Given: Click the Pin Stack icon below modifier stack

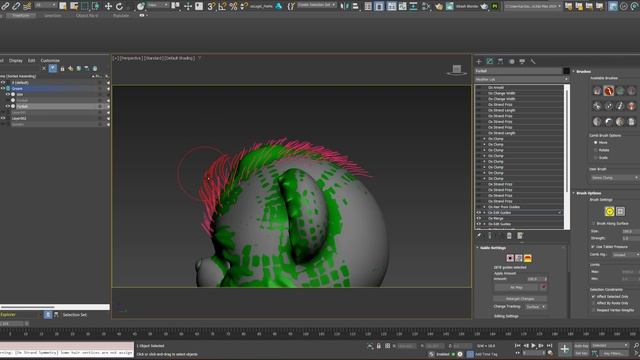Looking at the screenshot, I should pos(479,236).
